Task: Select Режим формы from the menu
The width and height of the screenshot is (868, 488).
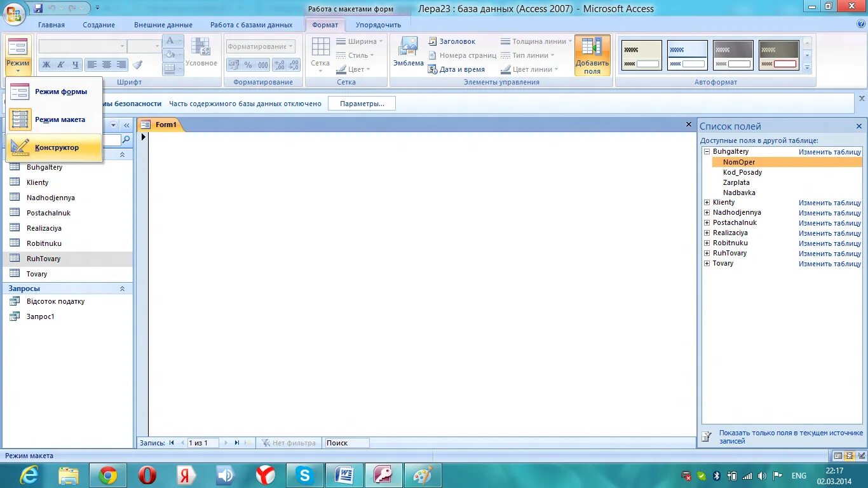Action: pyautogui.click(x=55, y=91)
